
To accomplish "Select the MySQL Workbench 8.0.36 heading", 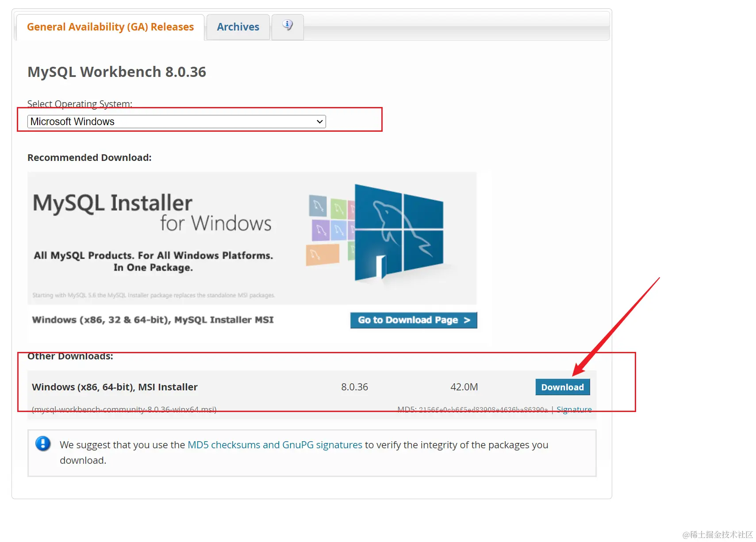I will click(117, 72).
